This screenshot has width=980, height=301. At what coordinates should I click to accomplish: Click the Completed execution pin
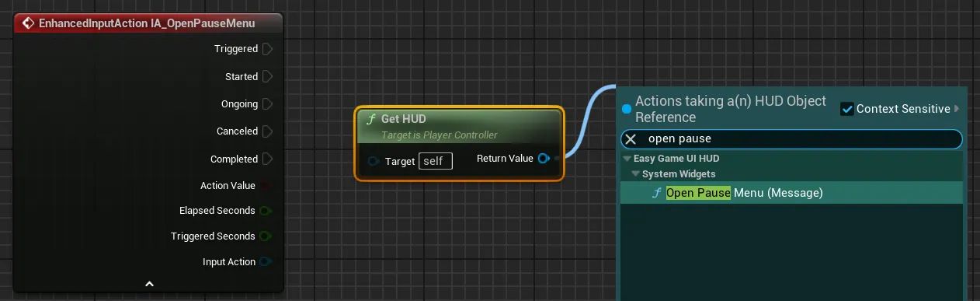[267, 159]
